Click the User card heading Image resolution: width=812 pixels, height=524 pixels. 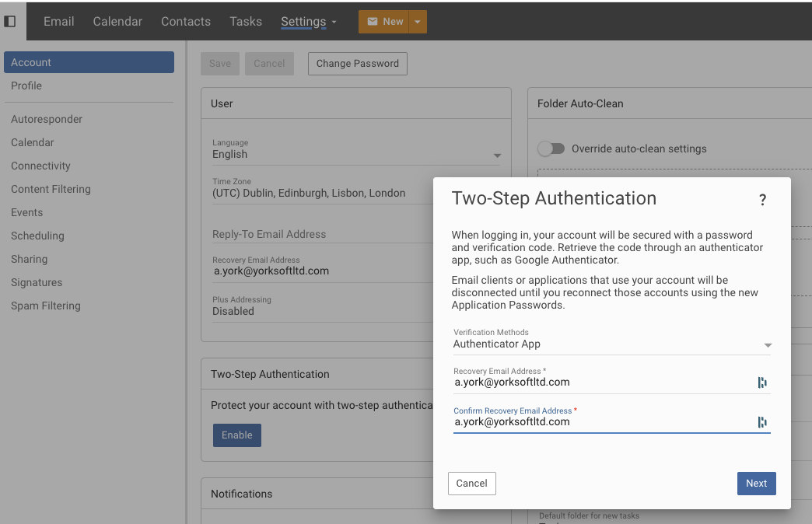(x=222, y=103)
